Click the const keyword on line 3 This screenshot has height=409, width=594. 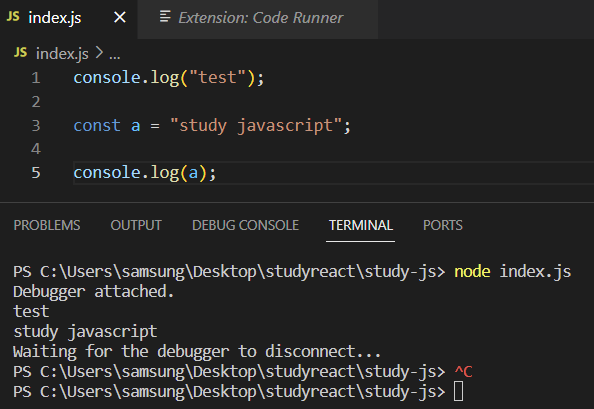click(97, 126)
